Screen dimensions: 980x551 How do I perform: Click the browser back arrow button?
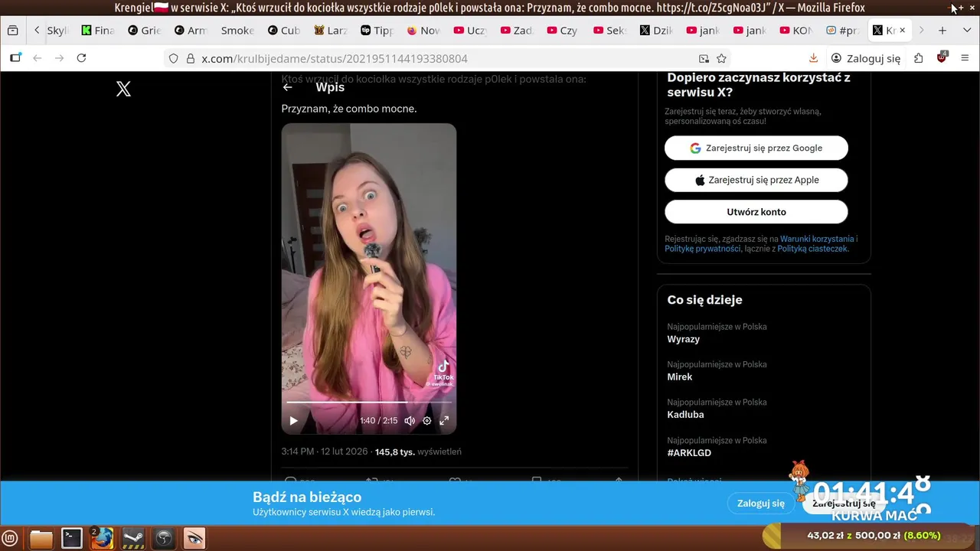coord(37,58)
